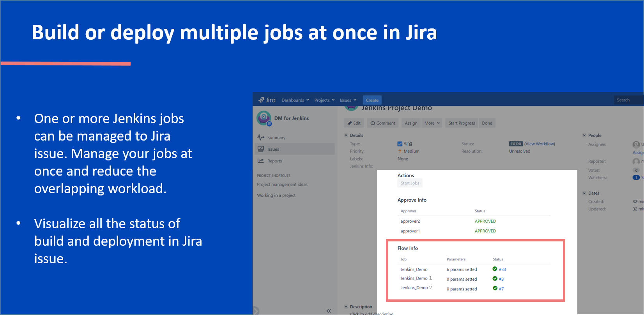Click Start Progress button
This screenshot has width=644, height=315.
point(462,123)
